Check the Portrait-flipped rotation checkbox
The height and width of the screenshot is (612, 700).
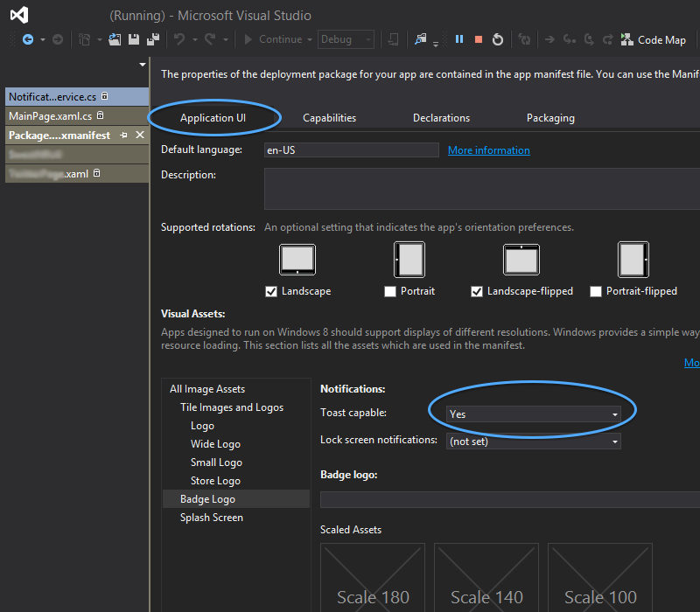[596, 291]
